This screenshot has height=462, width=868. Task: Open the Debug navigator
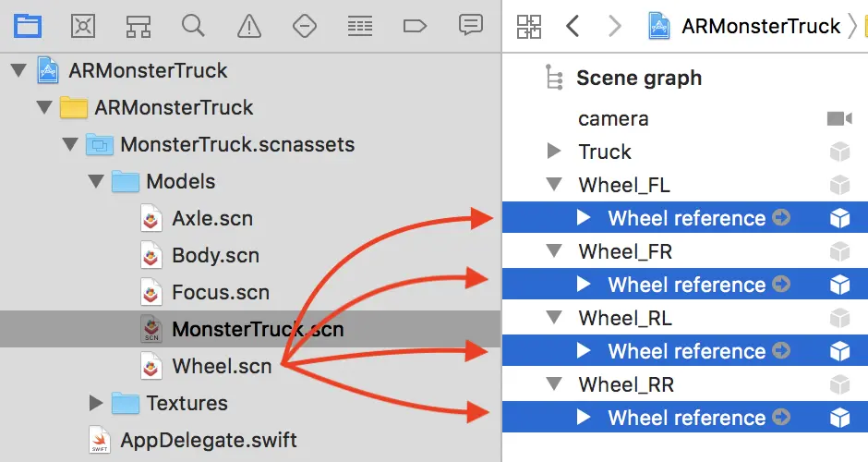tap(360, 26)
